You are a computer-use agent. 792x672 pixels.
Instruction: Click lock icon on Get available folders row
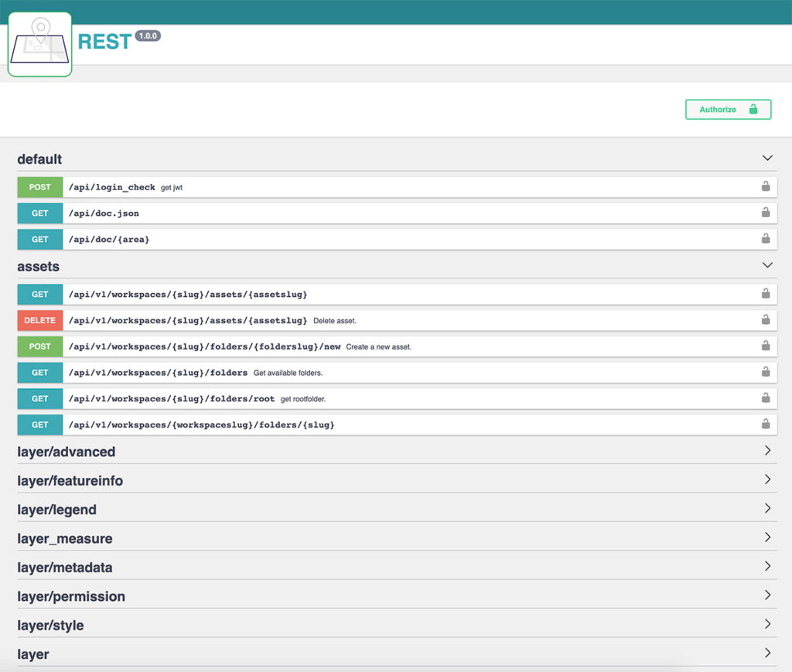tap(765, 372)
